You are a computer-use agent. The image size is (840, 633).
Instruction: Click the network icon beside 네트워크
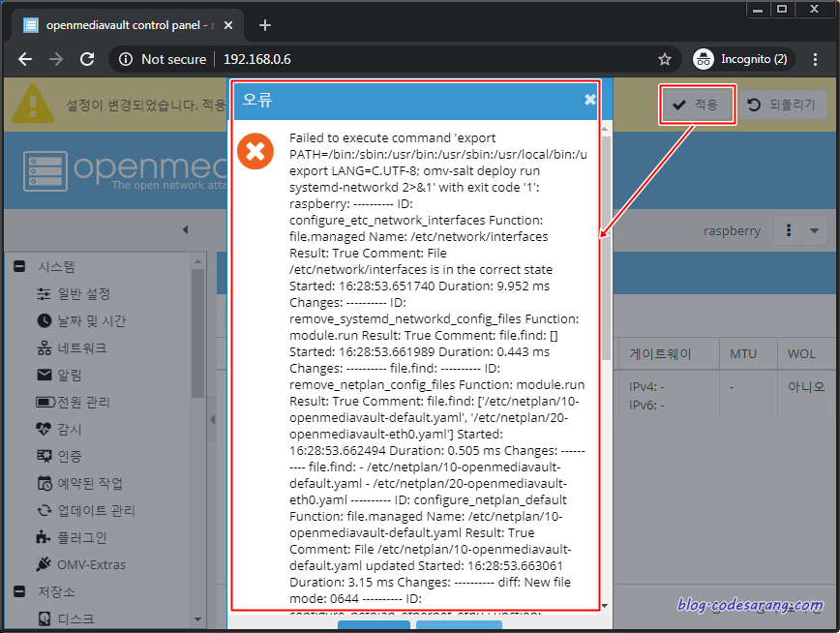pos(44,347)
